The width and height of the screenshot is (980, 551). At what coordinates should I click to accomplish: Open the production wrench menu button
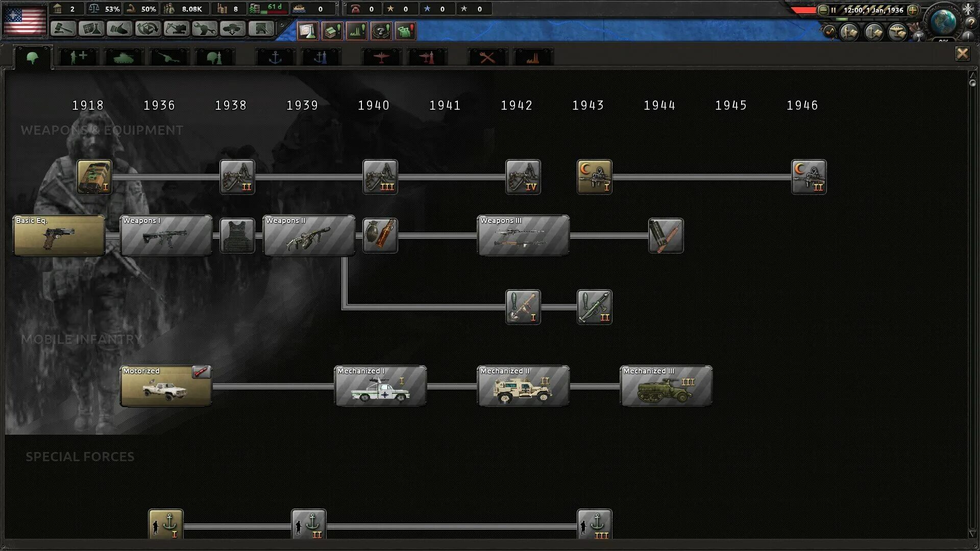pos(204,29)
